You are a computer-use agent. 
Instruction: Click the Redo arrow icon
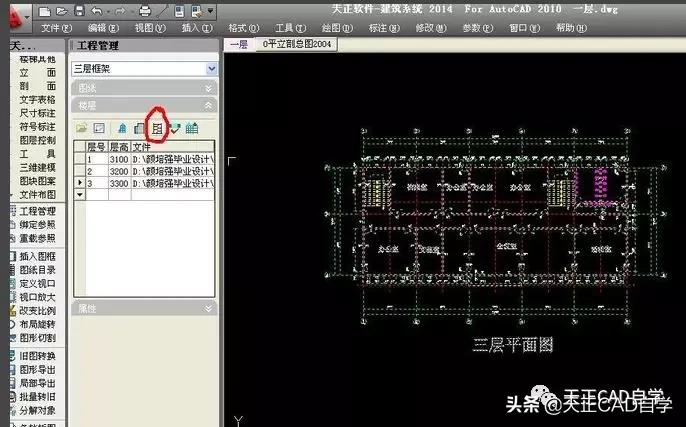click(120, 11)
